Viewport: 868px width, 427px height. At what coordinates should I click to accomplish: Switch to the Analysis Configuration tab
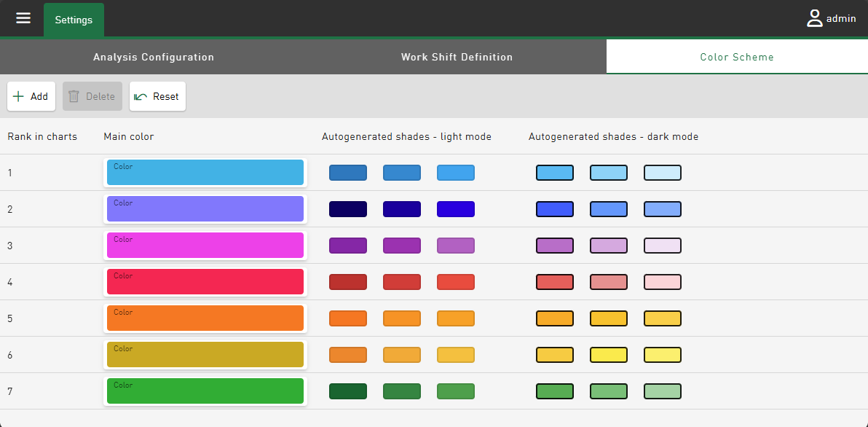point(154,57)
